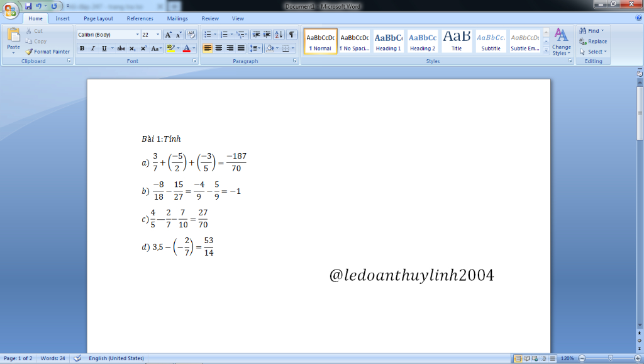Show or hide paragraph marks
The image size is (644, 364).
point(292,35)
